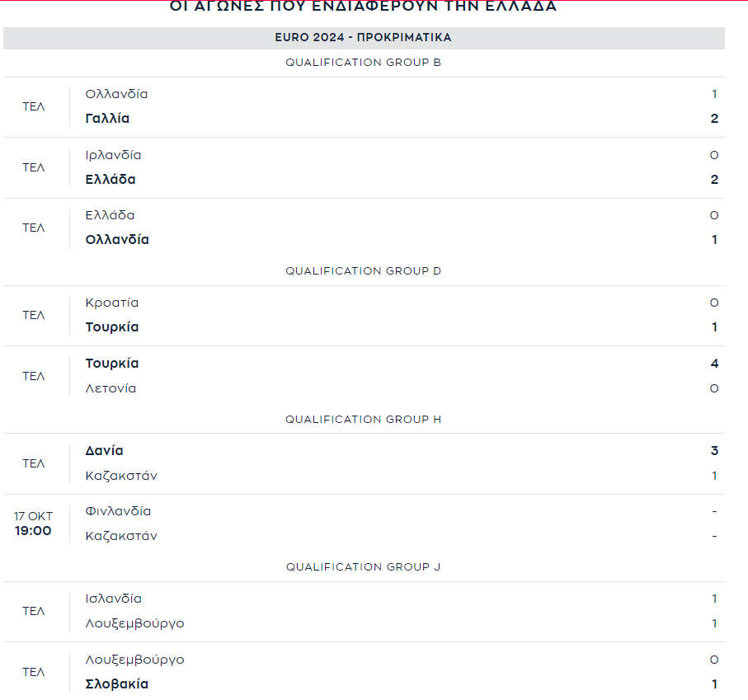
Task: Open the Δανία vs Καζακστάν result
Action: point(364,463)
